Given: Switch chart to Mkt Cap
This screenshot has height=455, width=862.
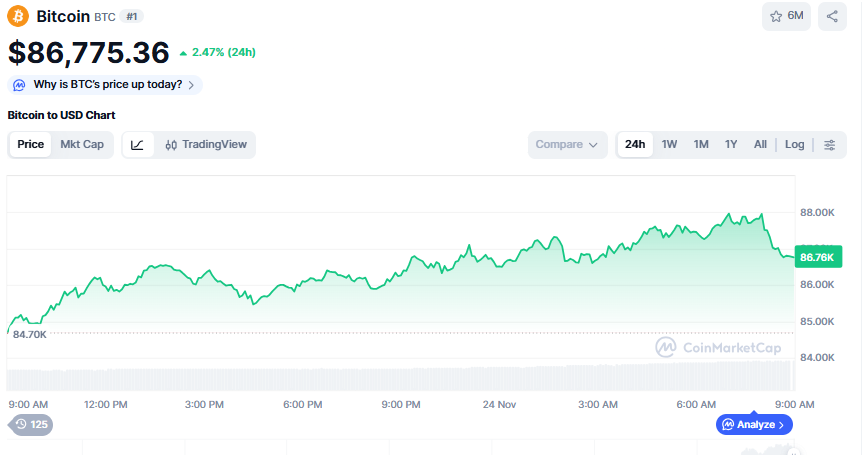Looking at the screenshot, I should pos(82,145).
